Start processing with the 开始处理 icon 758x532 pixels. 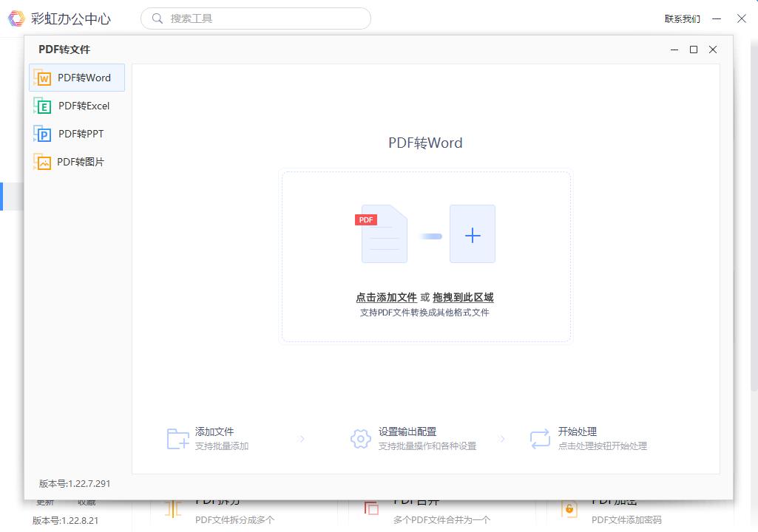[x=539, y=438]
